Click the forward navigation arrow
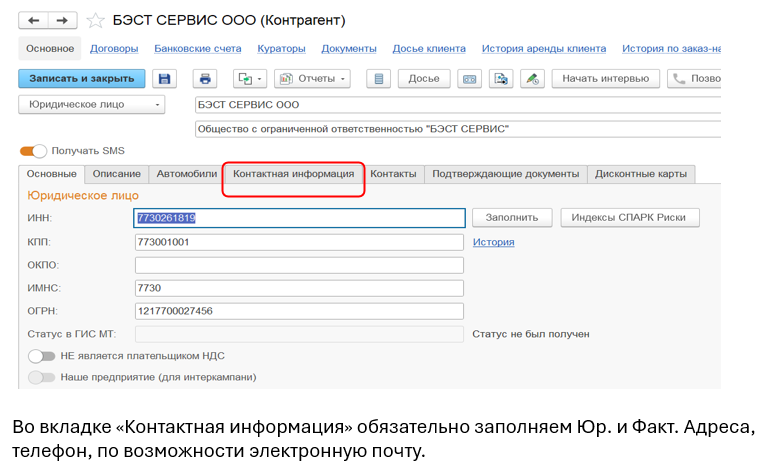The width and height of the screenshot is (782, 464). (63, 20)
